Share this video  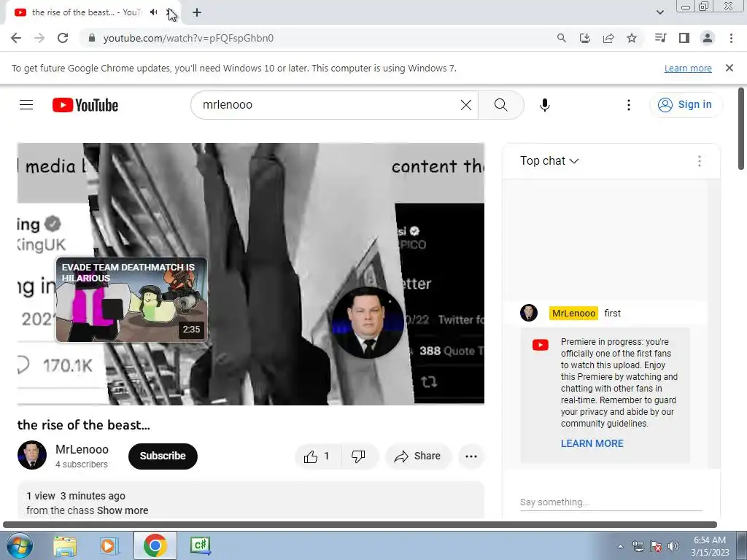418,456
